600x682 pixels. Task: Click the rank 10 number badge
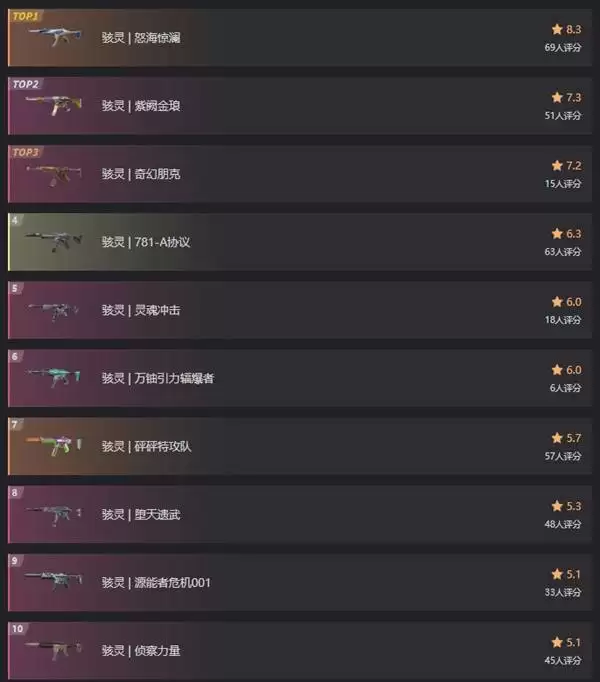(17, 629)
